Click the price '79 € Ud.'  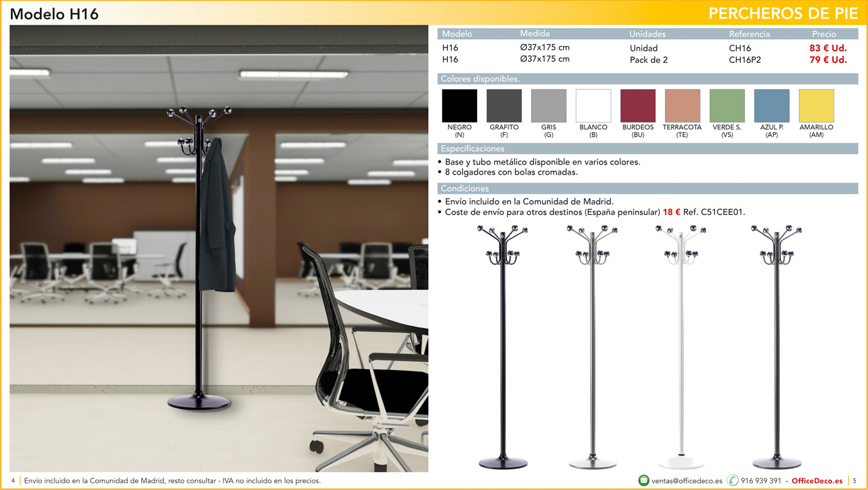(x=828, y=59)
